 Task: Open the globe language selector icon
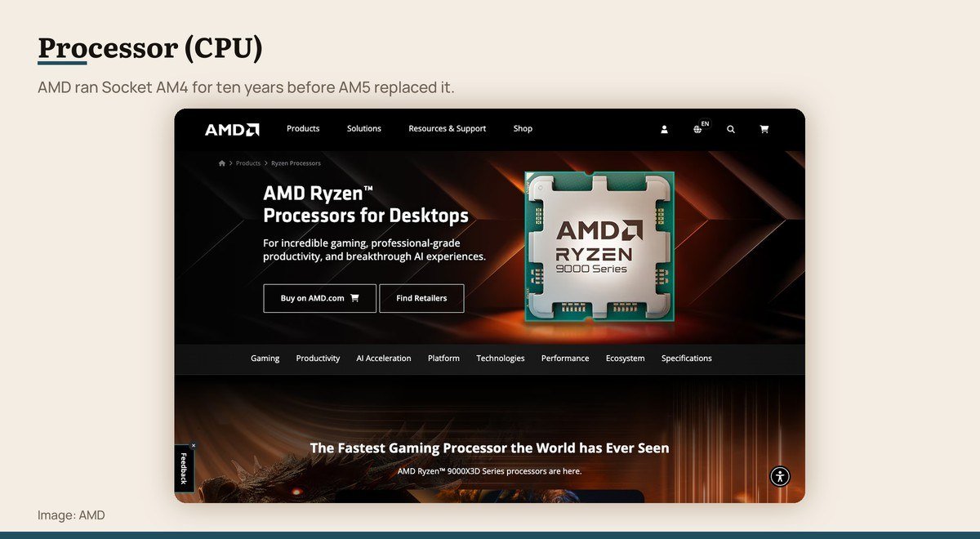pyautogui.click(x=697, y=129)
